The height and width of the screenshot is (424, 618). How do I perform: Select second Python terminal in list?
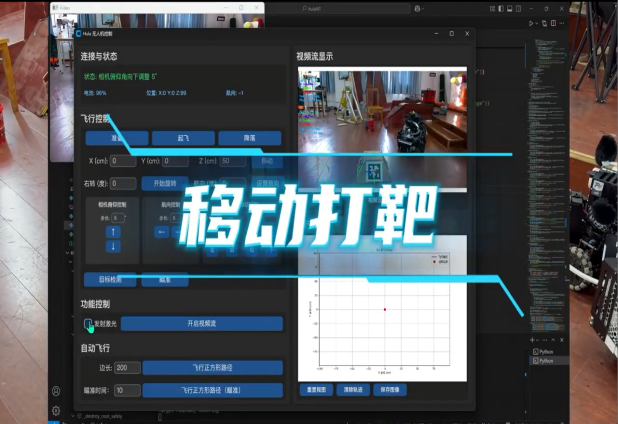(x=546, y=361)
